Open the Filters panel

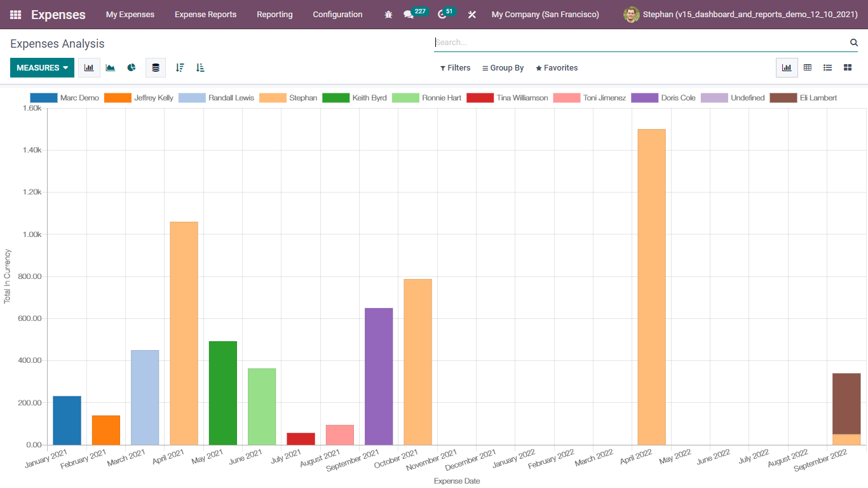455,67
